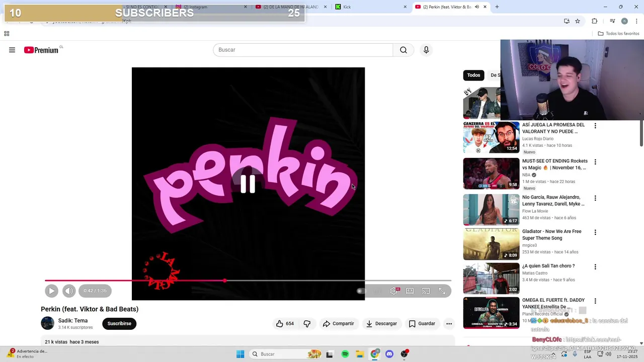Like the Perkin video

285,323
